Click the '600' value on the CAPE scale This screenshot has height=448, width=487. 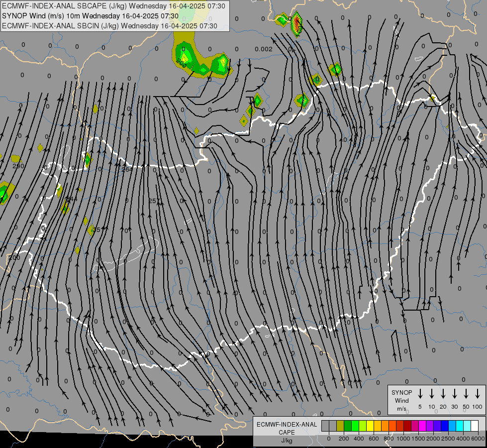(374, 439)
